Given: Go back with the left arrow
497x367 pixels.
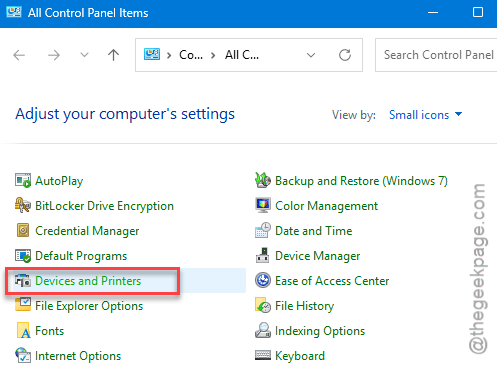Looking at the screenshot, I should tap(19, 55).
